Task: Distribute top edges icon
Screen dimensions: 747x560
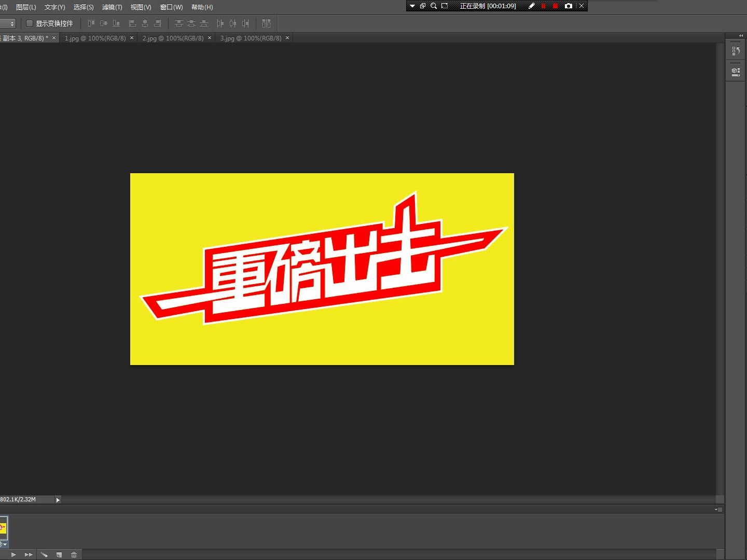Action: [x=179, y=23]
